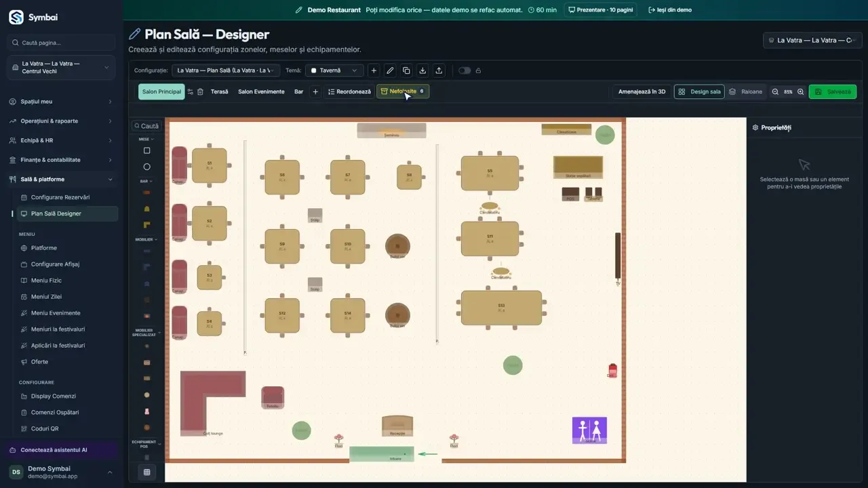Switch to the Terasă zone tab

tap(219, 91)
